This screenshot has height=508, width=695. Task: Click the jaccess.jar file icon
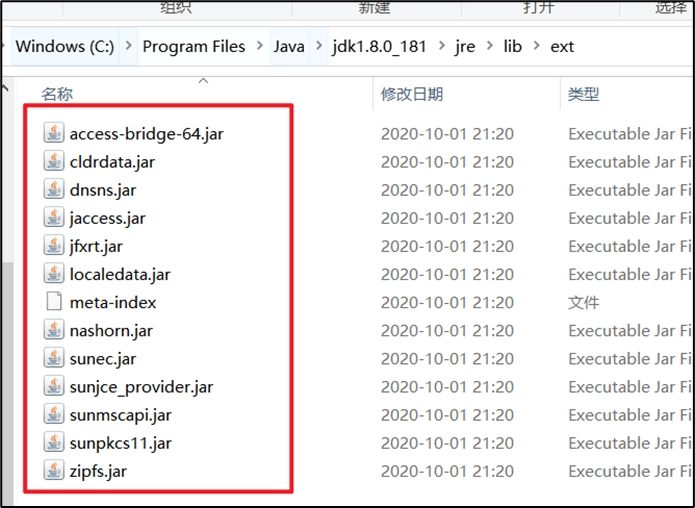(54, 218)
